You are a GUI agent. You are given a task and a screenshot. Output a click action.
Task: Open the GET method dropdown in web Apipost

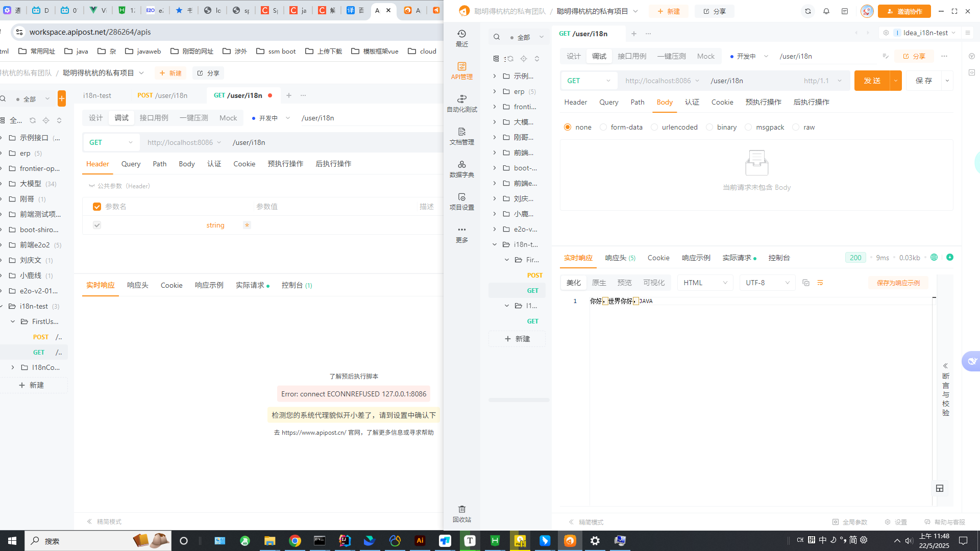tap(111, 142)
